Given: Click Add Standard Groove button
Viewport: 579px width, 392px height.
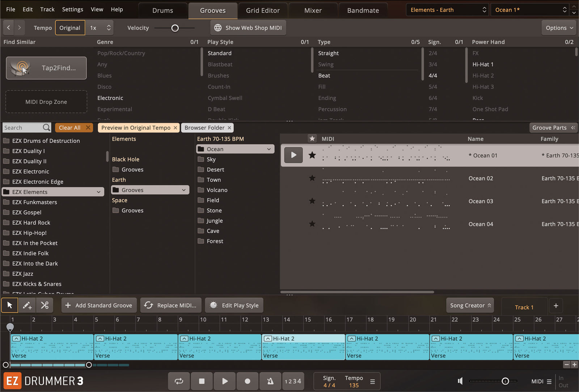Looking at the screenshot, I should pos(99,305).
